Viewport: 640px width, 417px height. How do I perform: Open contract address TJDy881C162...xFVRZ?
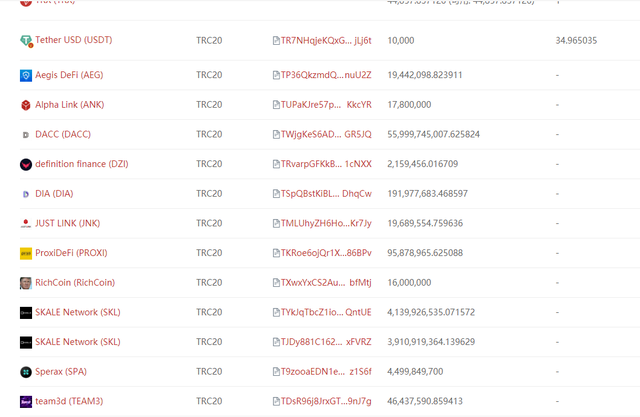(x=326, y=342)
